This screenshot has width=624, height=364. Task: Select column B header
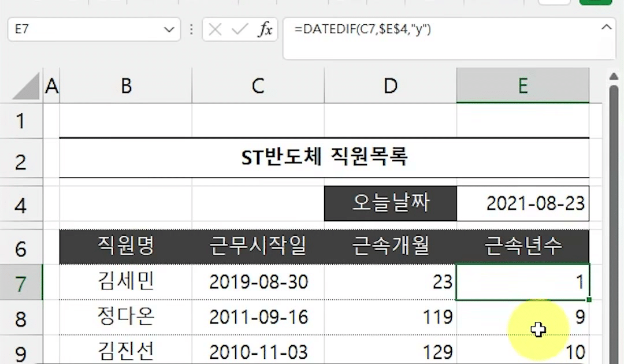126,86
